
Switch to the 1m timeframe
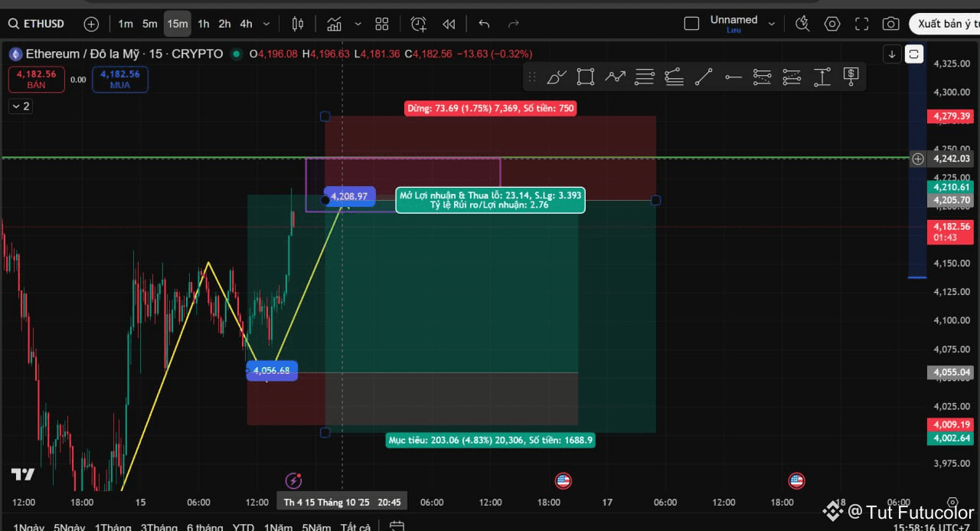pos(126,24)
